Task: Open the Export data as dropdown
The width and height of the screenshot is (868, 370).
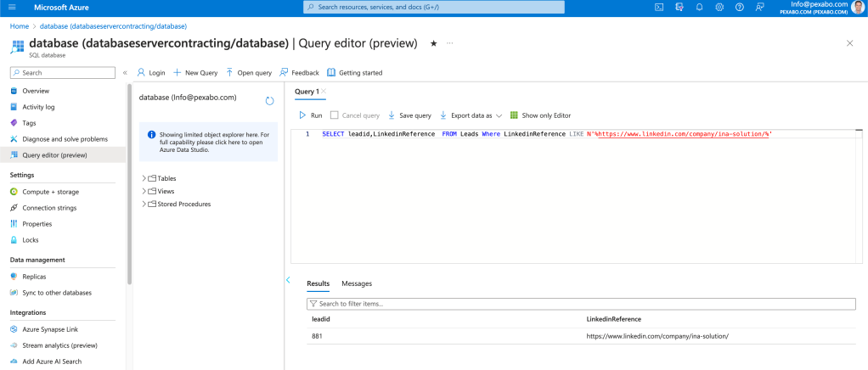Action: [x=471, y=115]
